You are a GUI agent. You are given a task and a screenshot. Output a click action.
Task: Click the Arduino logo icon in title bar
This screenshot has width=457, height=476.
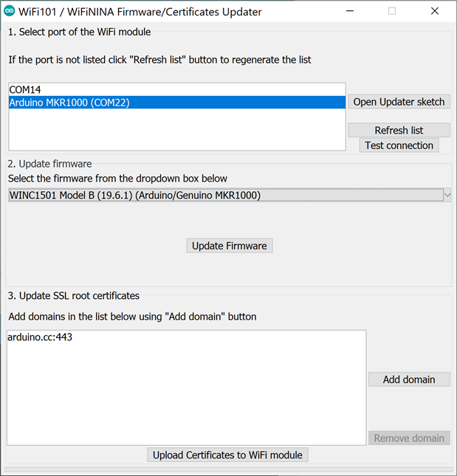10,12
